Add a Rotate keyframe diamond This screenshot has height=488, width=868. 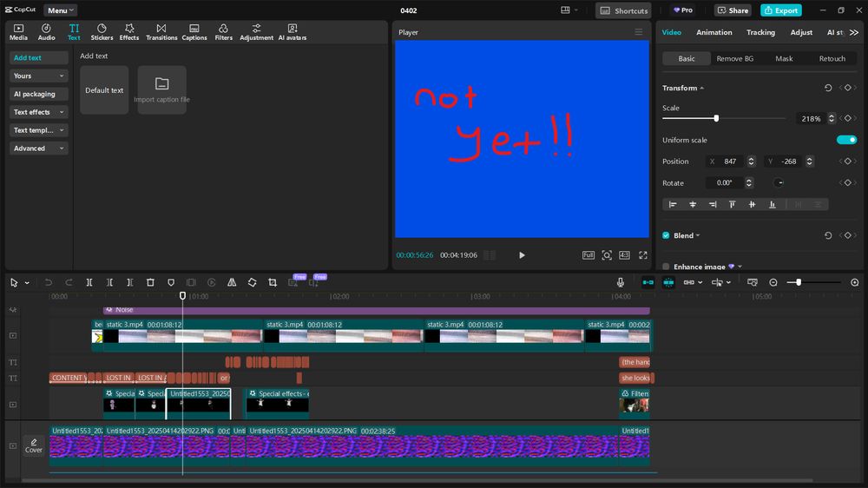tap(847, 183)
